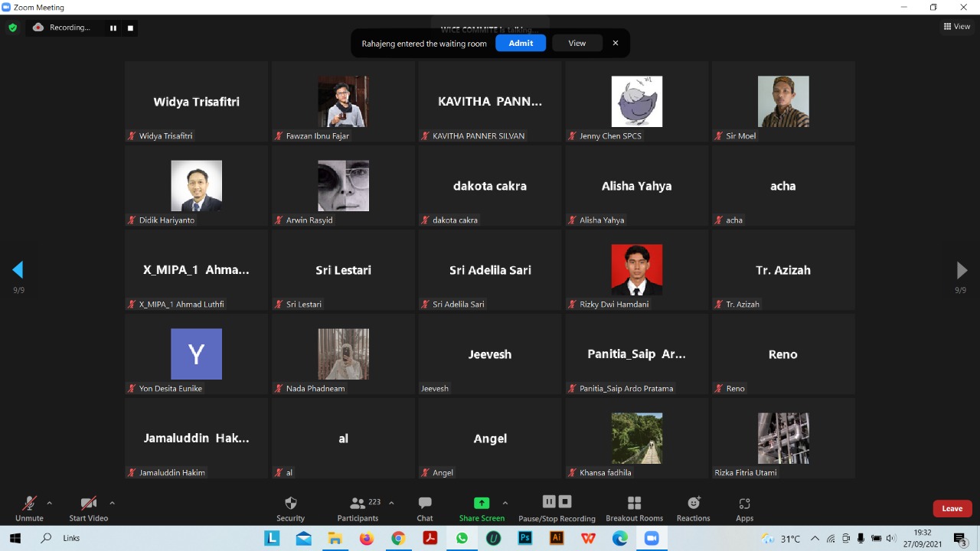Open the Participants panel

pos(358,504)
